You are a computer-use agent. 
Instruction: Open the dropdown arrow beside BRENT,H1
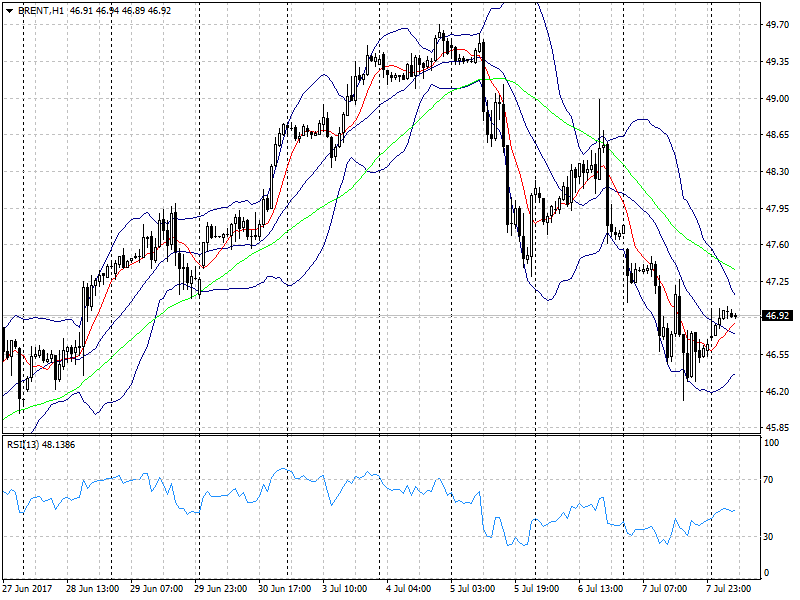[8, 11]
